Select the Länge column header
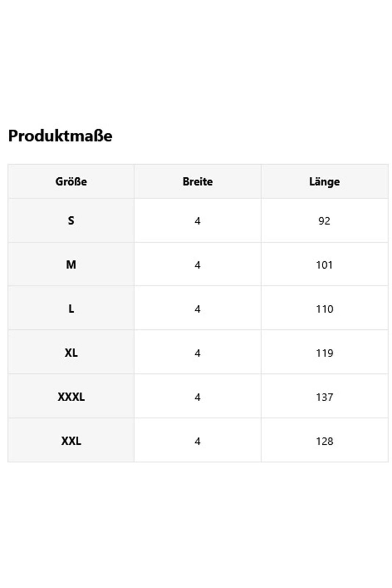The image size is (392, 588). coord(324,182)
